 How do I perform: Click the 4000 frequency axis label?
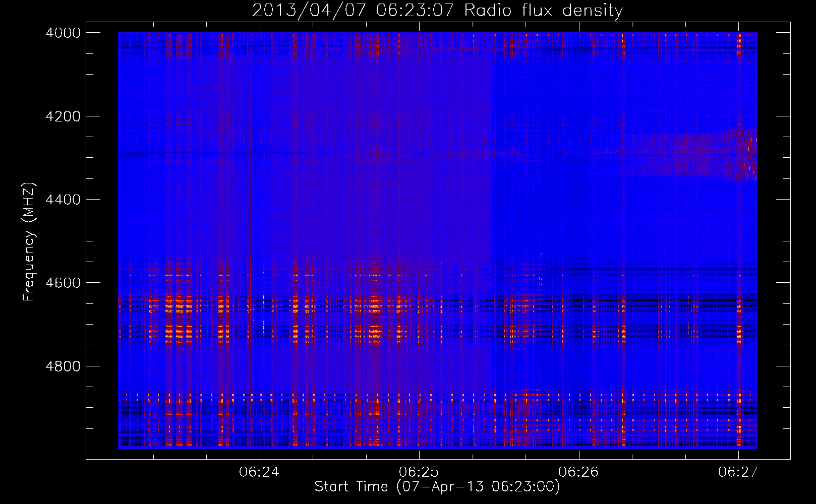(x=63, y=33)
